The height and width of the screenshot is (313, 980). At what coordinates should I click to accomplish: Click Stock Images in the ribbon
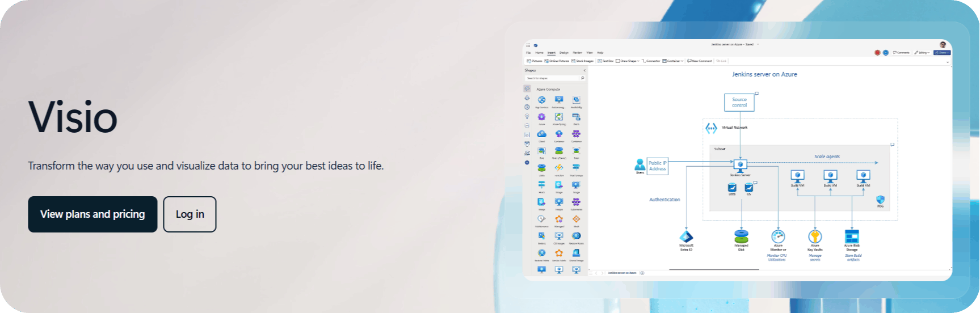[582, 61]
